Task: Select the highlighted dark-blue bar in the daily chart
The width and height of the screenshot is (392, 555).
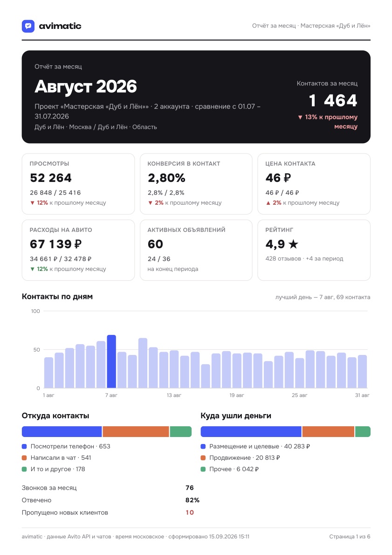Action: point(111,361)
